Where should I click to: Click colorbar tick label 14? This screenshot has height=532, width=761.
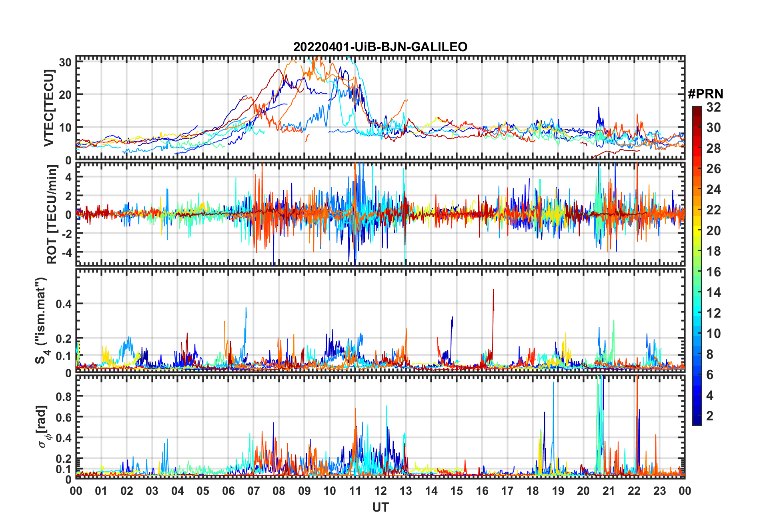point(713,292)
